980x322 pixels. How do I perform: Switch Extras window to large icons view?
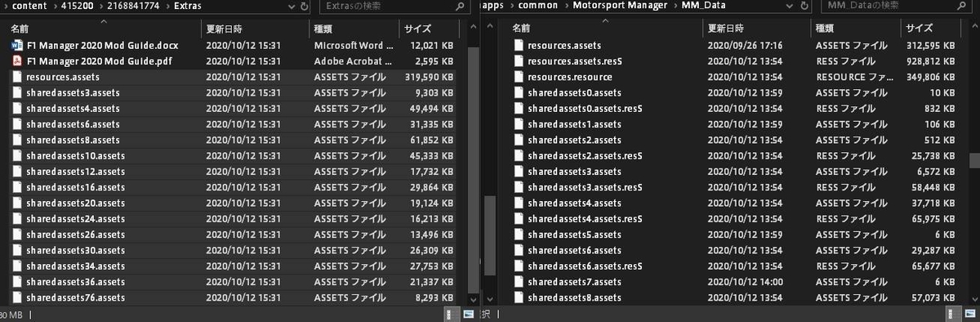tap(468, 314)
